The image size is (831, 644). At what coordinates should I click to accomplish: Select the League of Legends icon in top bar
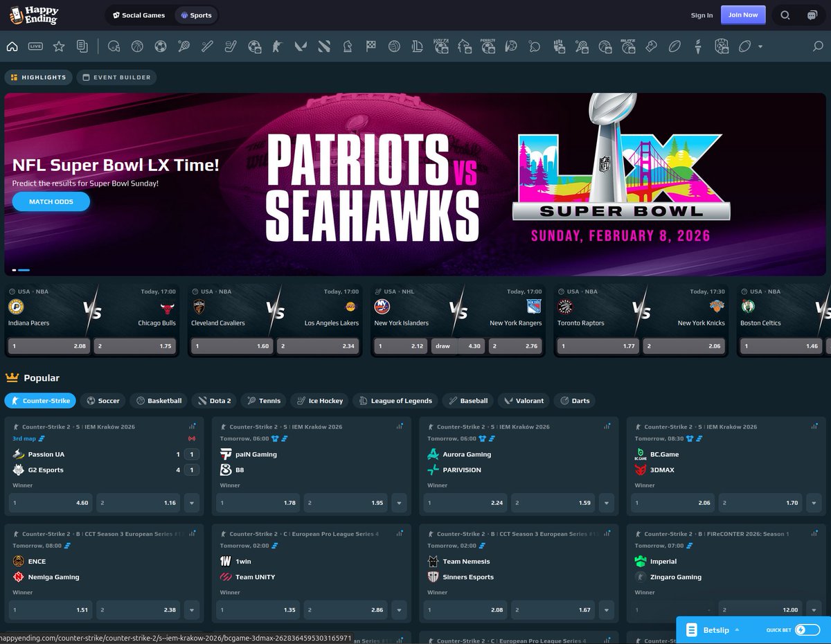tap(417, 46)
